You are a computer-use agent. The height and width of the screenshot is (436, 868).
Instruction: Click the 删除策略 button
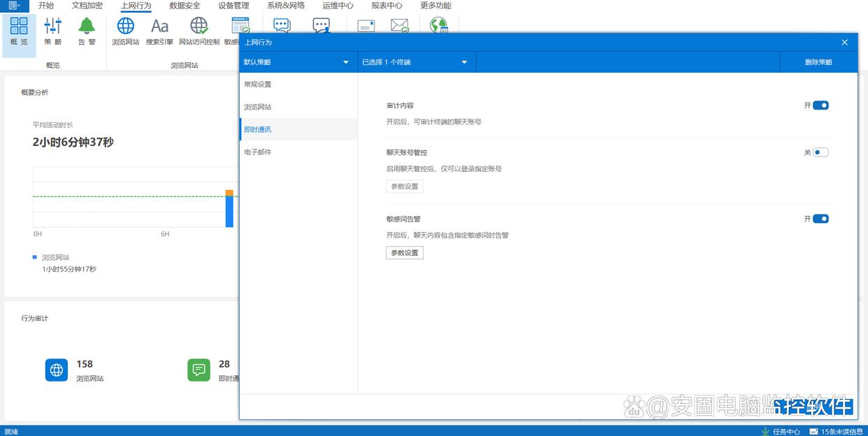point(818,62)
